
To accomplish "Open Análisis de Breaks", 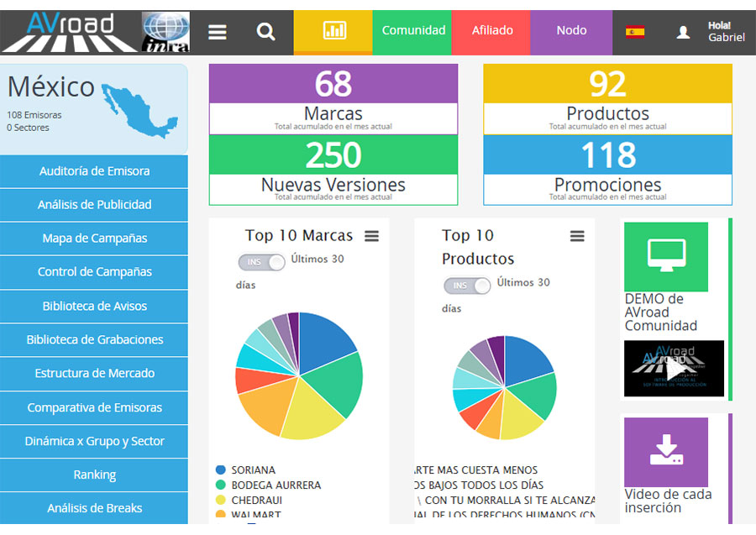I will 94,508.
